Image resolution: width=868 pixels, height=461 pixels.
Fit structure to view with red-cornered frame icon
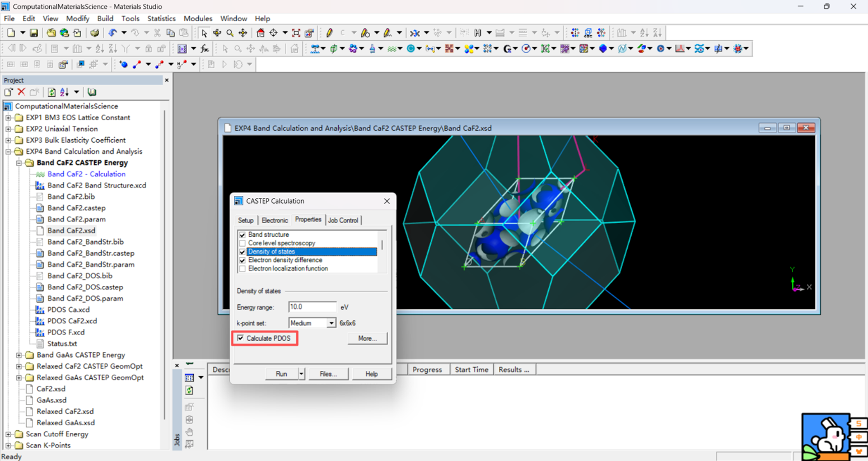(296, 33)
